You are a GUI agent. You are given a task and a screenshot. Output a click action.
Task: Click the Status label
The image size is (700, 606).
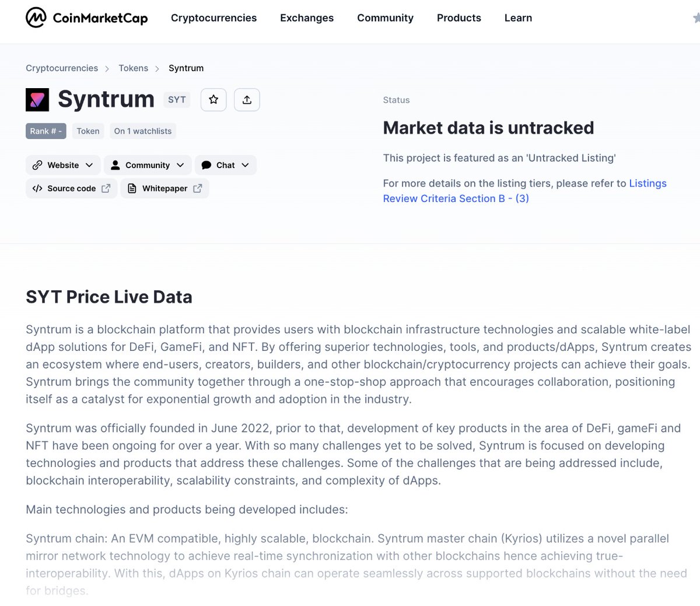click(x=396, y=100)
